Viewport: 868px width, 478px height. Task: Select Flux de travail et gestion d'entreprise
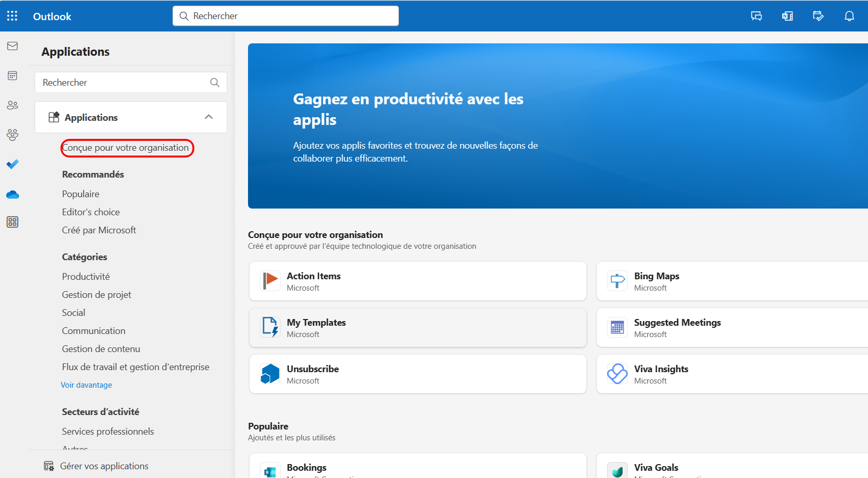tap(135, 367)
